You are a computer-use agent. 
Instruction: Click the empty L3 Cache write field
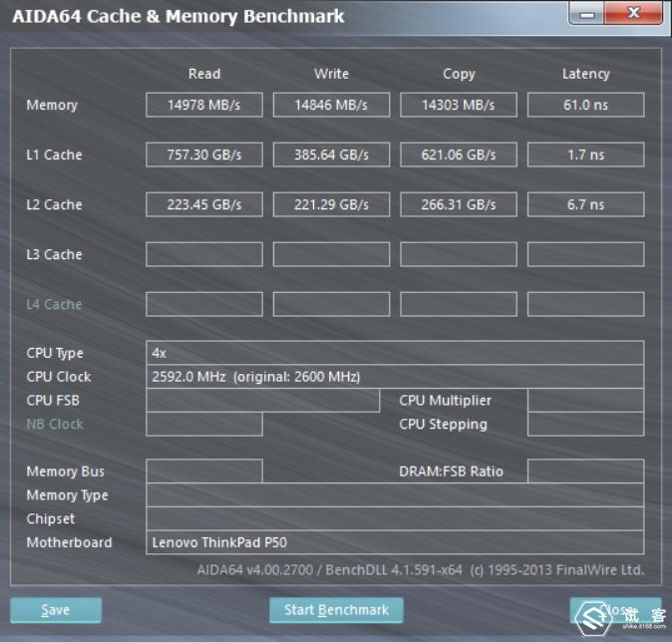pyautogui.click(x=331, y=254)
